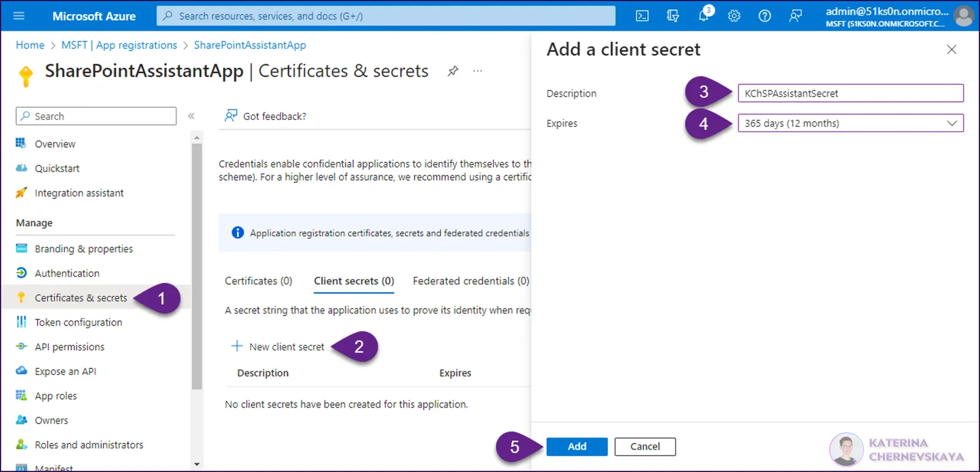
Task: Open more options ellipsis beside title
Action: (x=478, y=71)
